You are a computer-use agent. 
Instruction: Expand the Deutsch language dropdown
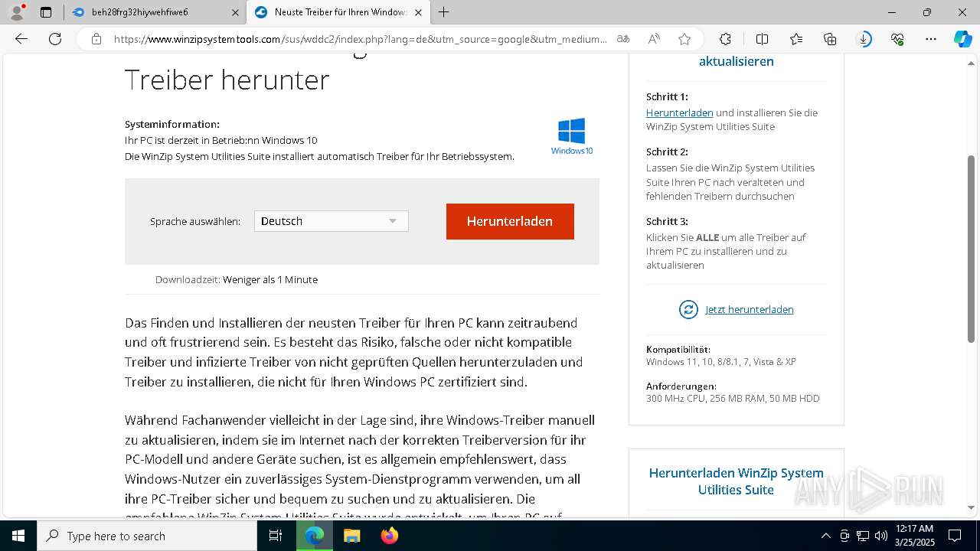pyautogui.click(x=331, y=221)
